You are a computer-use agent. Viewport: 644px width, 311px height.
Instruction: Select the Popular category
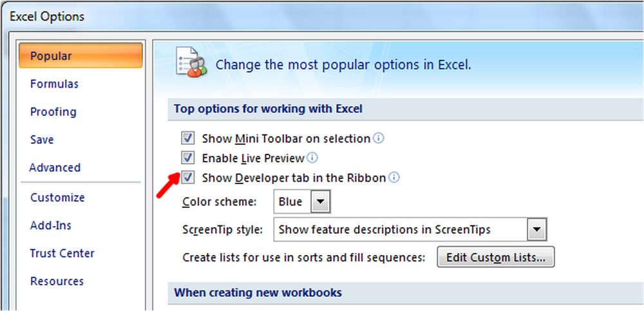tap(52, 56)
